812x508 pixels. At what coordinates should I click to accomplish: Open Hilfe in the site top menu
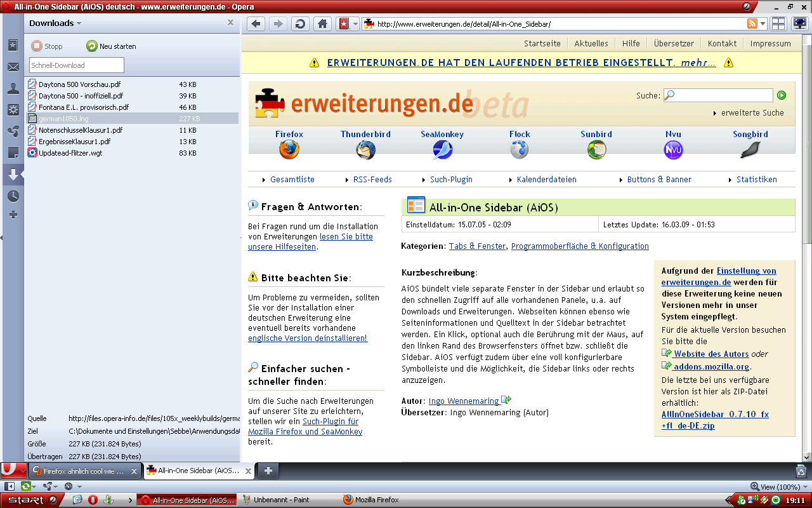pos(631,44)
